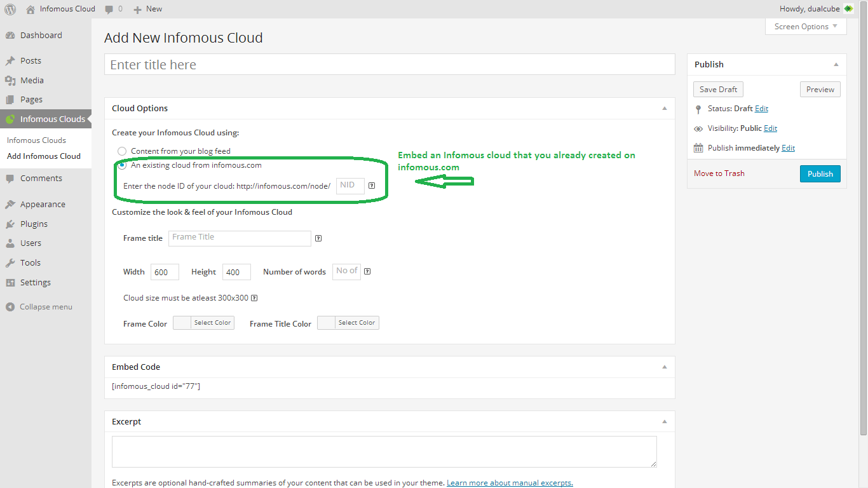
Task: Click the 'Enter title here' input field
Action: tap(389, 65)
